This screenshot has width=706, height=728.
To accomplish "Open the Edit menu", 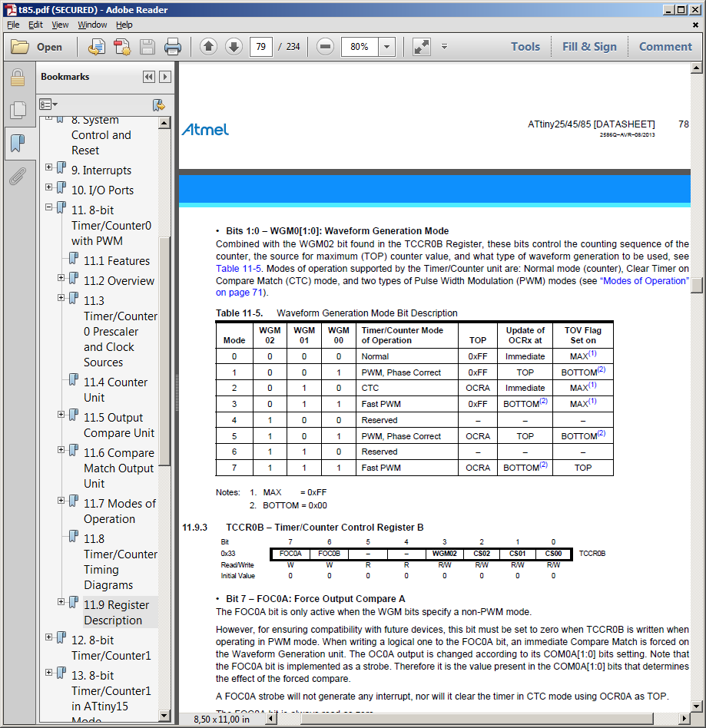I will (x=35, y=25).
